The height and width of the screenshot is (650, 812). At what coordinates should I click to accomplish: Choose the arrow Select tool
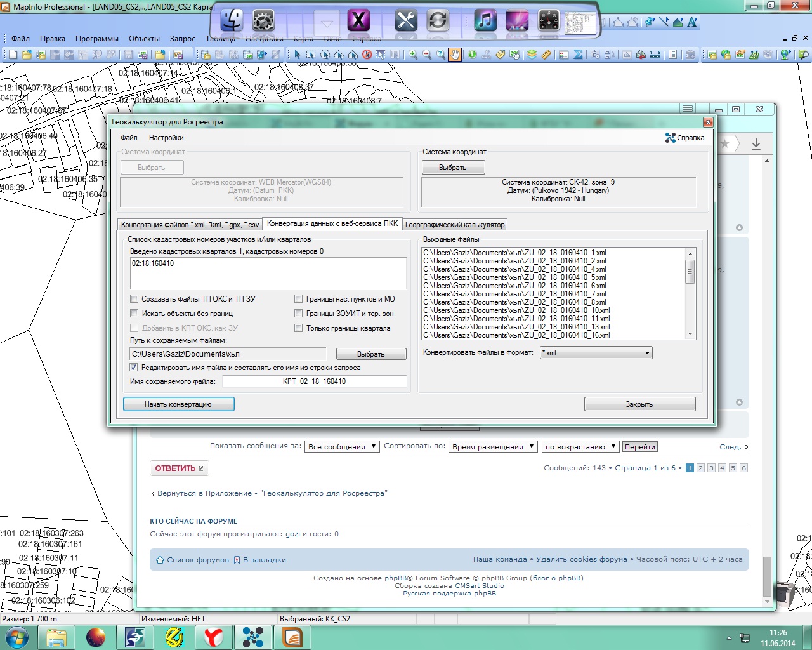pos(297,55)
